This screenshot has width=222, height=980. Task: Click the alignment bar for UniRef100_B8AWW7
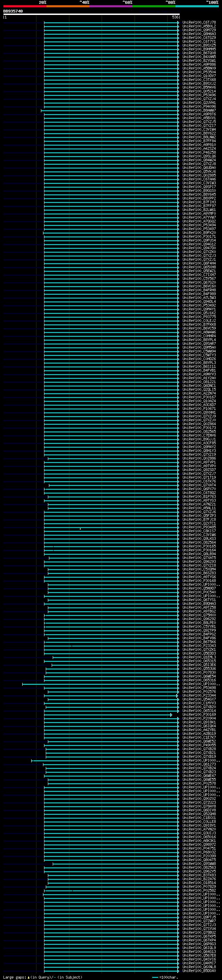click(110, 111)
